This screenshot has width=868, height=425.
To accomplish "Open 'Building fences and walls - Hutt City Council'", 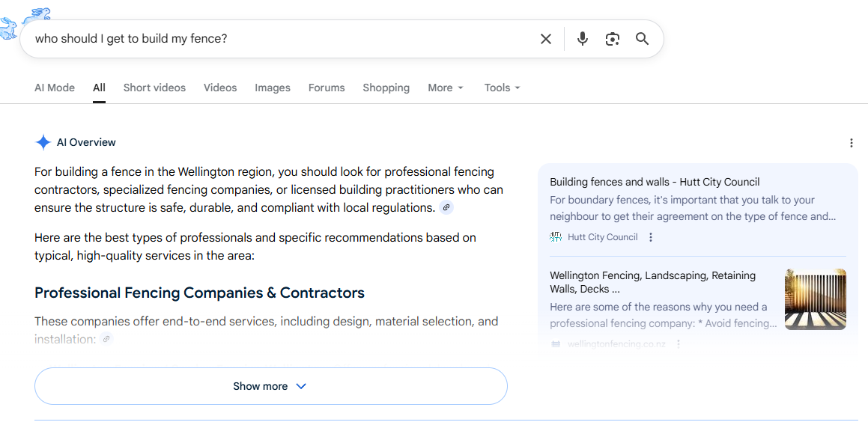I will click(x=655, y=182).
